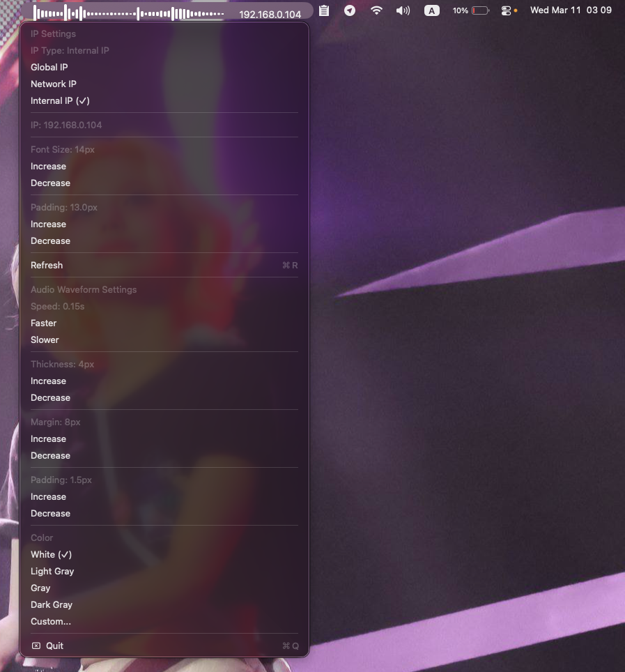Click the date and time in menu bar
Screen dimensions: 625x672
[571, 10]
